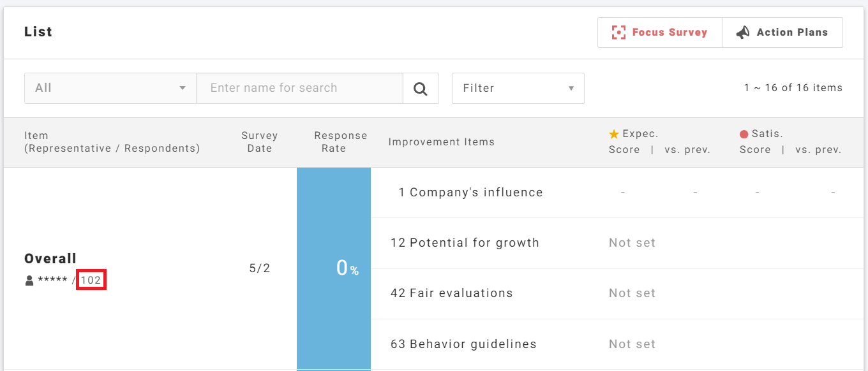Image resolution: width=868 pixels, height=371 pixels.
Task: Open the All category dropdown
Action: (110, 88)
